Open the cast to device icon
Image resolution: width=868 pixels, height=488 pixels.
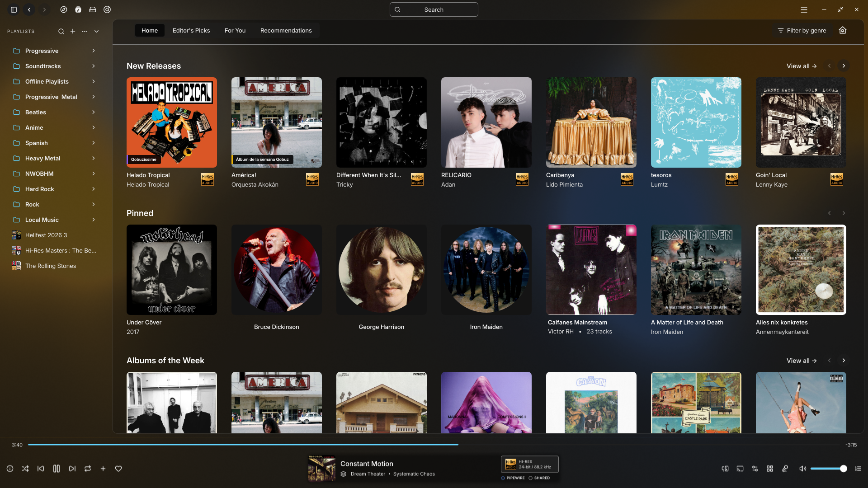(740, 469)
